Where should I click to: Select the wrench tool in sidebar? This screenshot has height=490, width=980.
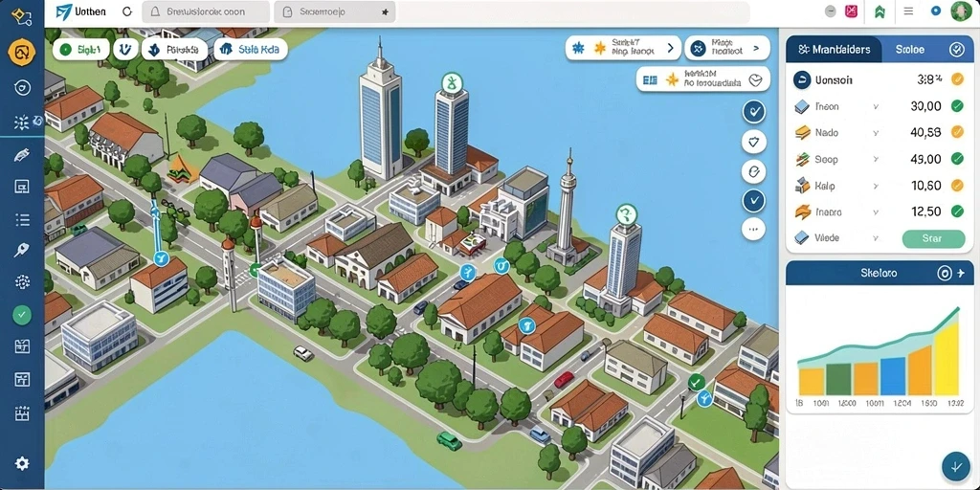(22, 250)
